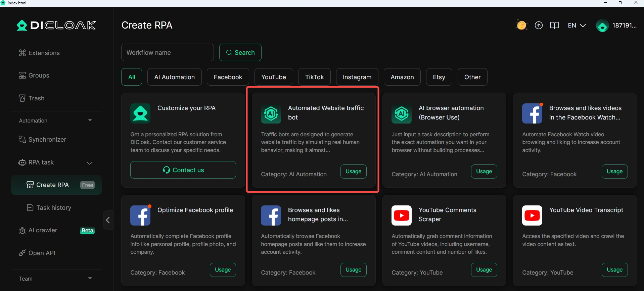This screenshot has width=644, height=291.
Task: Open the Extensions sidebar item
Action: point(39,53)
